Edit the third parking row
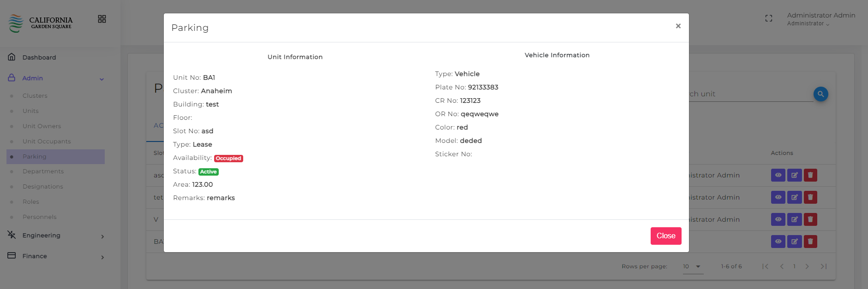Viewport: 868px width, 289px height. tap(794, 219)
